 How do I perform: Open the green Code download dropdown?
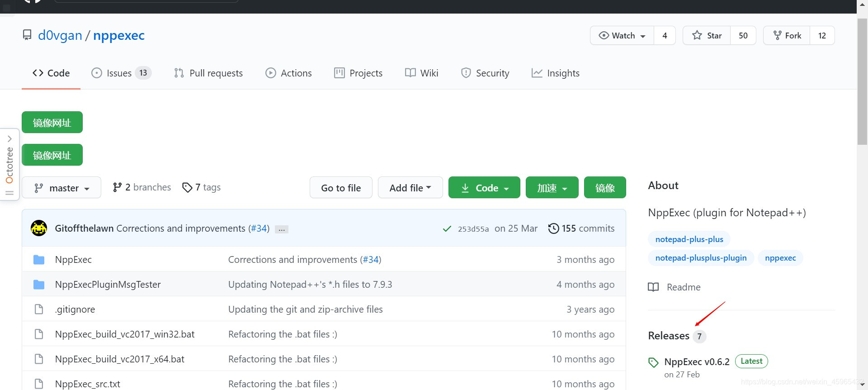point(484,187)
